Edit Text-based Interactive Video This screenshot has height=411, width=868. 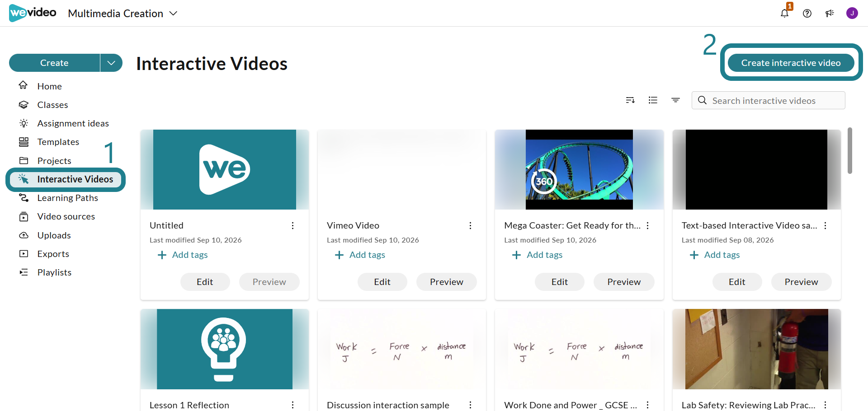click(x=737, y=282)
